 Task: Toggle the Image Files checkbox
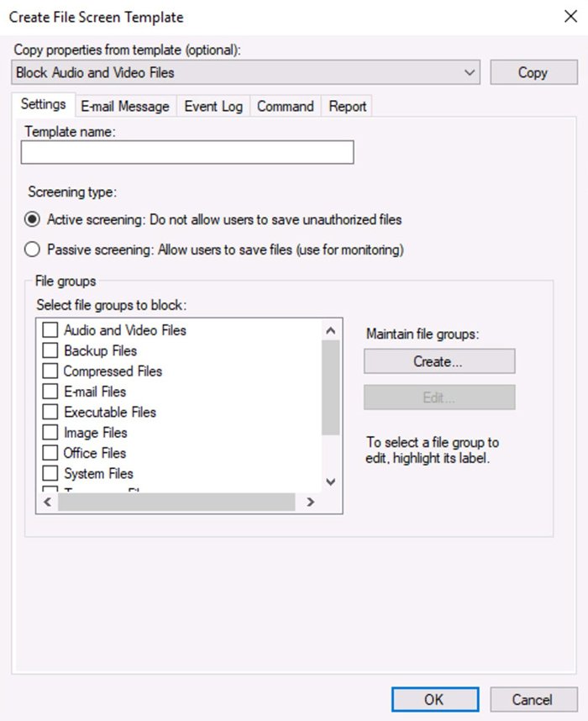pyautogui.click(x=50, y=433)
